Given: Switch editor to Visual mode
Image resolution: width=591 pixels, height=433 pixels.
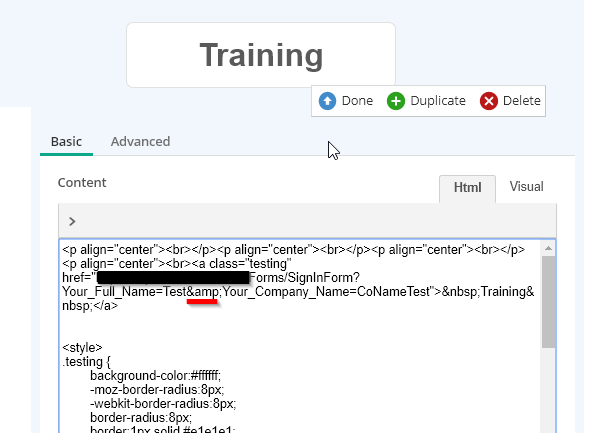Looking at the screenshot, I should click(x=526, y=187).
